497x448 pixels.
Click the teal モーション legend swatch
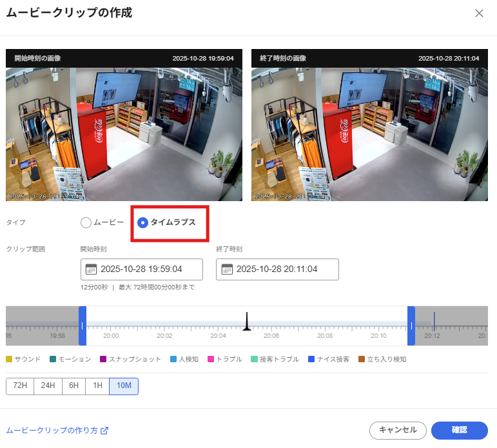tap(53, 359)
